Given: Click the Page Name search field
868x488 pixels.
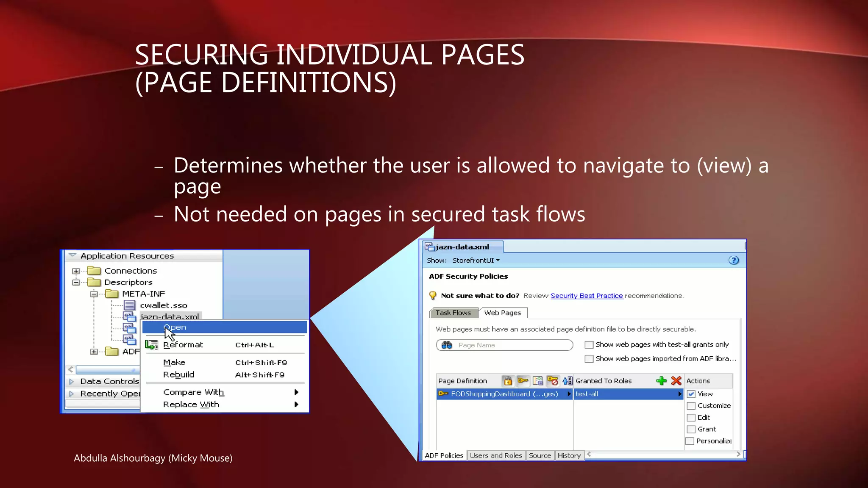Looking at the screenshot, I should click(x=504, y=345).
